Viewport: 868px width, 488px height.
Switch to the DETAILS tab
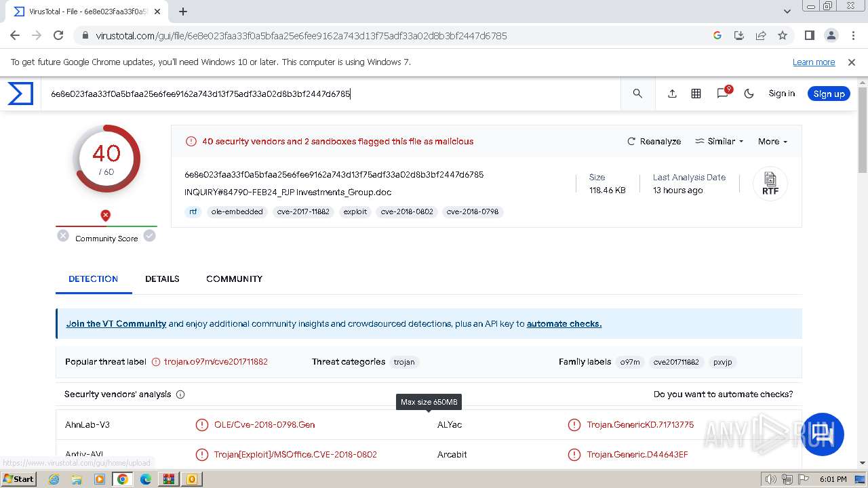coord(162,279)
